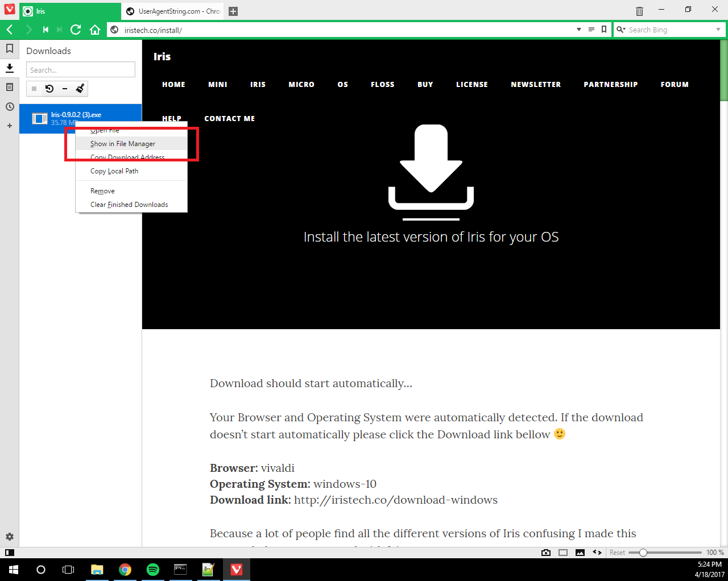Reload the current page
The image size is (728, 581).
76,30
